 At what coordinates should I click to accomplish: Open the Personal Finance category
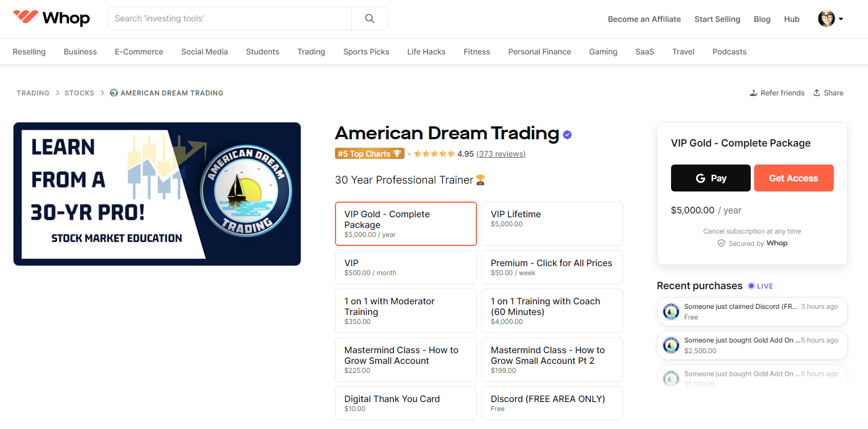click(540, 52)
